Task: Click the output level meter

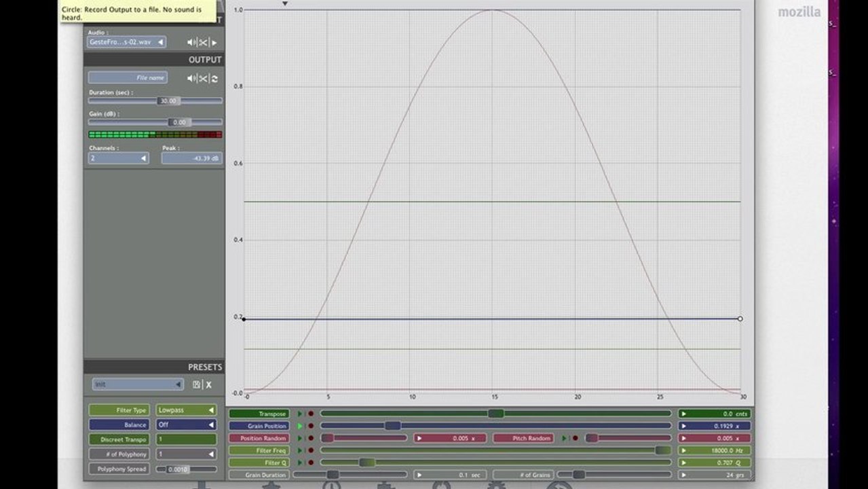Action: point(155,134)
